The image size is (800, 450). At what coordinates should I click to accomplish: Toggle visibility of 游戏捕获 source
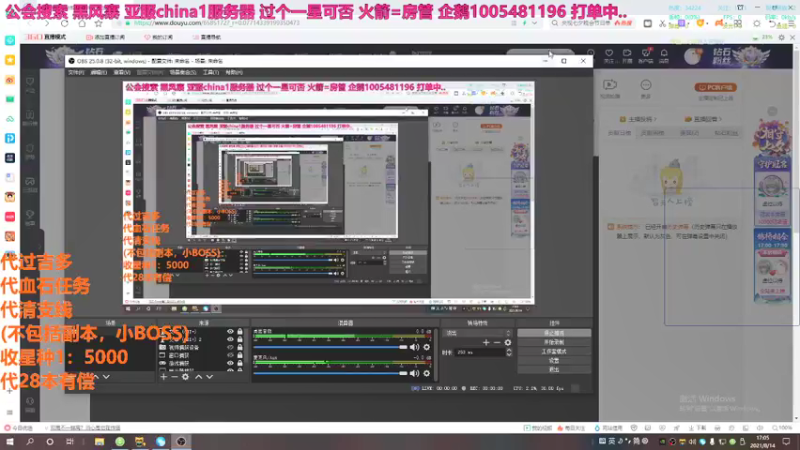click(230, 363)
